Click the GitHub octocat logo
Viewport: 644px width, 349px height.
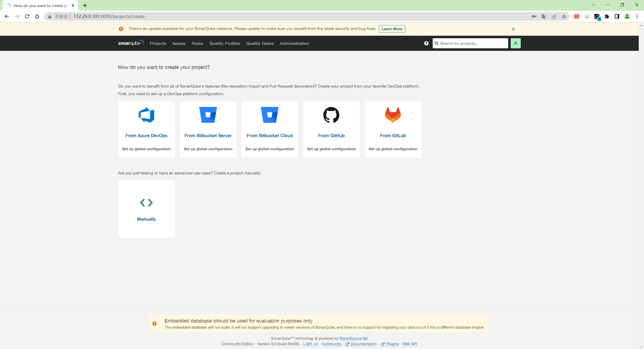point(331,115)
